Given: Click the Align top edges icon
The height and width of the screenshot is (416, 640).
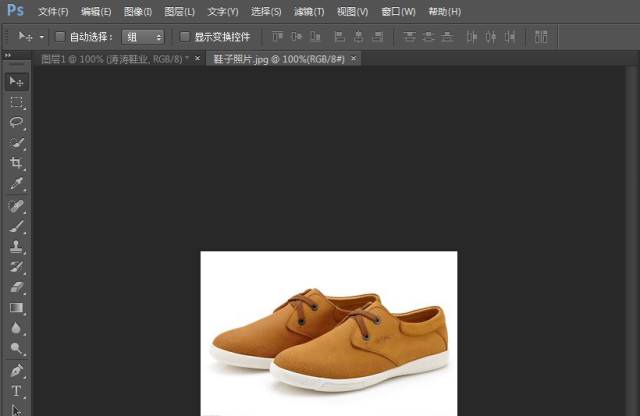Looking at the screenshot, I should 278,37.
